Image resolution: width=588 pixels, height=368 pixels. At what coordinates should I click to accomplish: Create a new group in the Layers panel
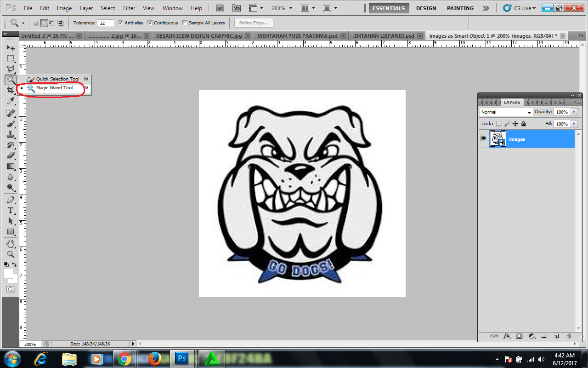point(543,336)
